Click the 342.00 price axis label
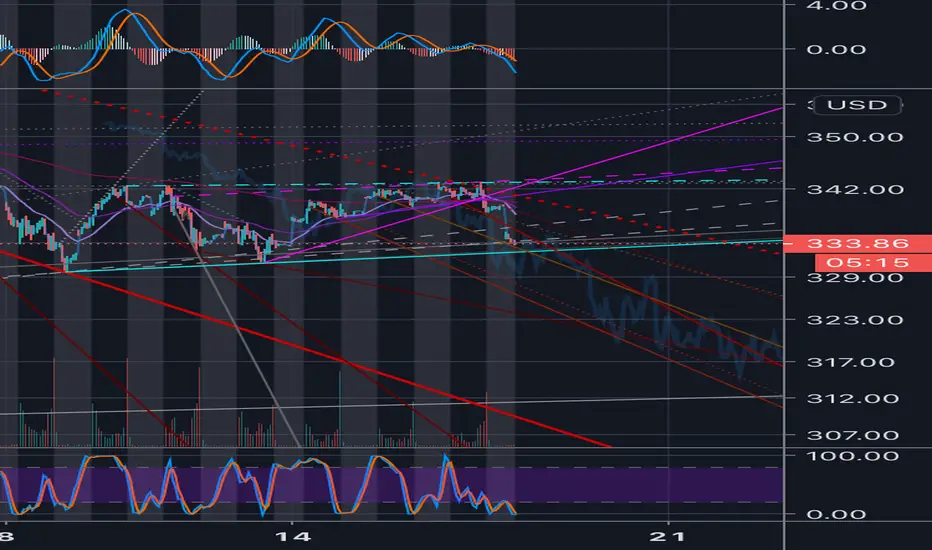 point(855,190)
